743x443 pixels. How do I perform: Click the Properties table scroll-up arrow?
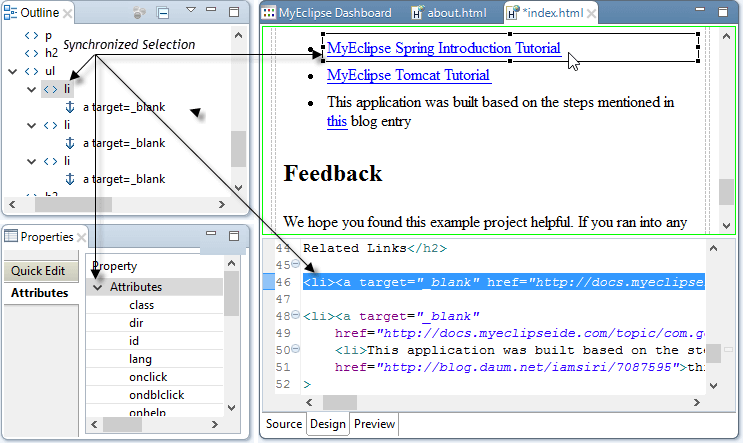click(231, 263)
